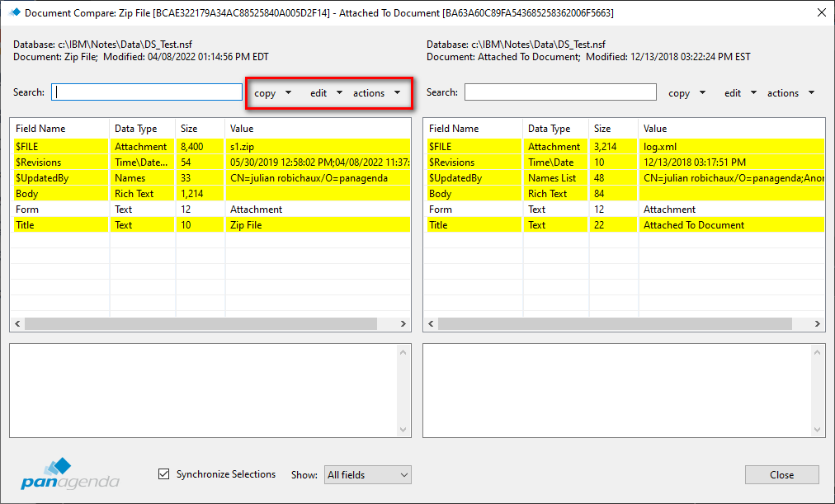This screenshot has height=504, width=835.
Task: Open the left pane edit menu
Action: click(x=326, y=93)
